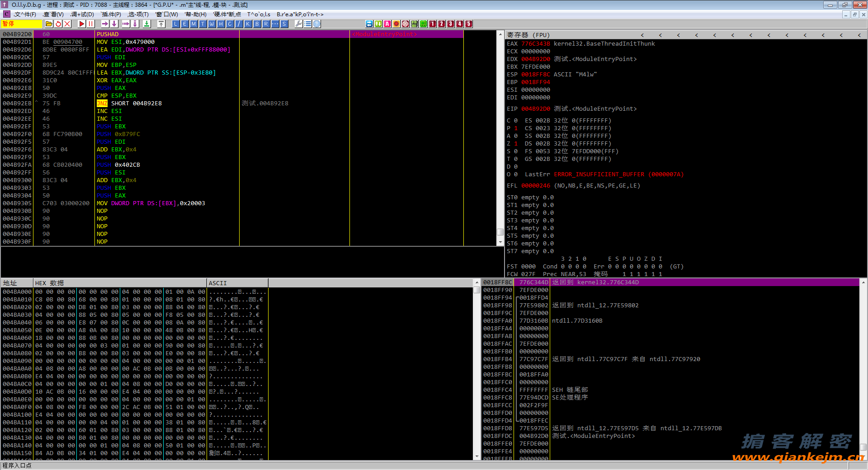Open the 硬件断点 menu

coord(227,14)
